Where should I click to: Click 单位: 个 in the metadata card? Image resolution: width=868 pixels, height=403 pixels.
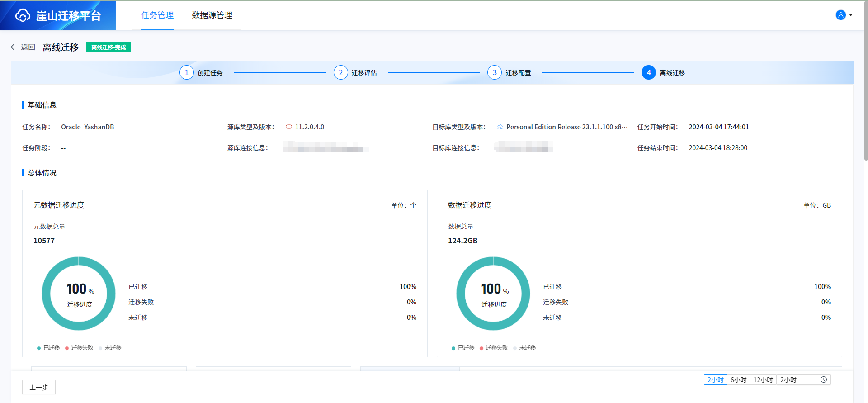pos(404,205)
